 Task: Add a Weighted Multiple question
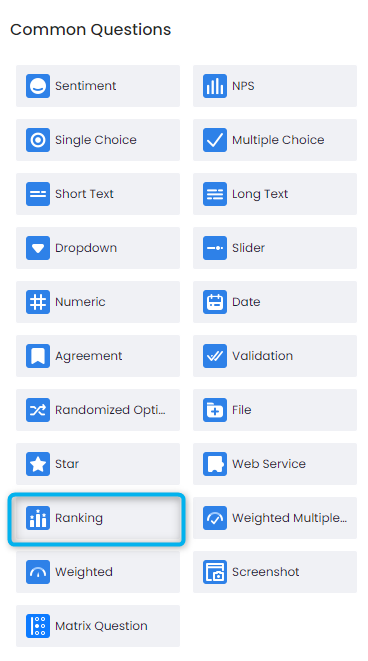coord(275,518)
